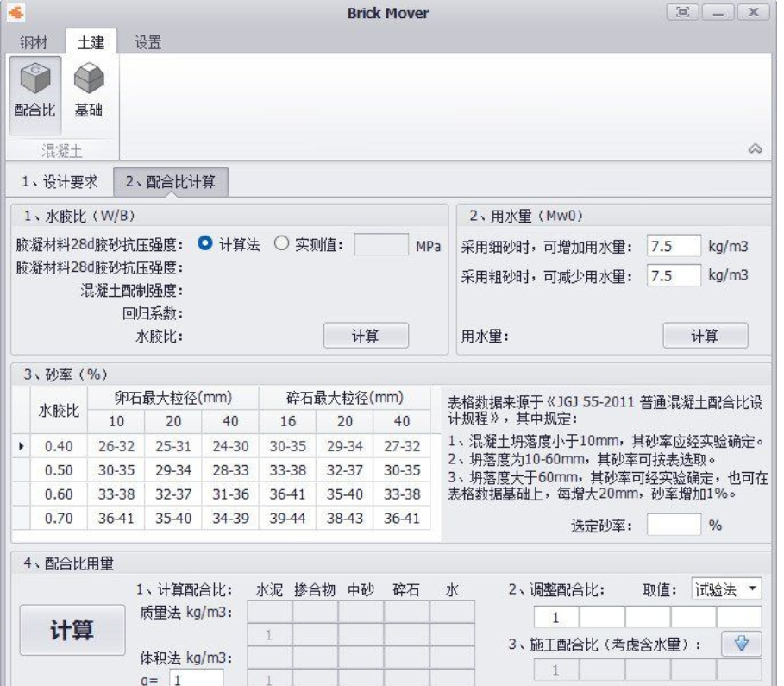Click the cell with value 26-32

tap(116, 446)
